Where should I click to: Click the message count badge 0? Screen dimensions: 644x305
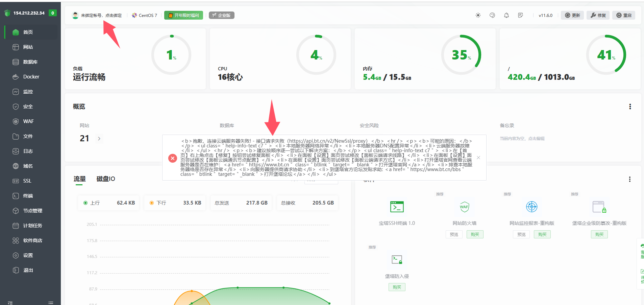coord(52,13)
